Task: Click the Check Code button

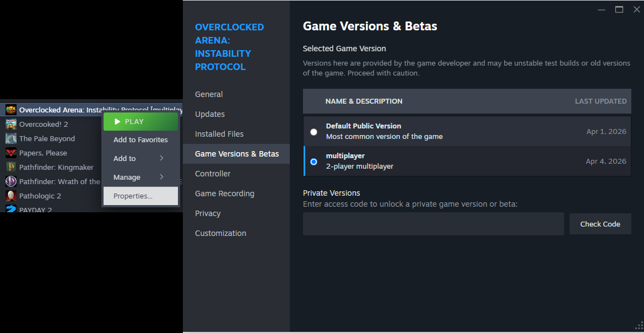Action: coord(600,224)
